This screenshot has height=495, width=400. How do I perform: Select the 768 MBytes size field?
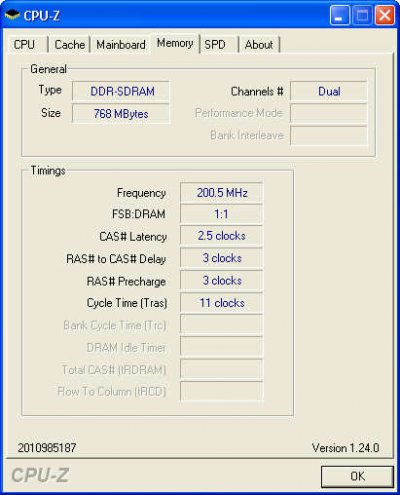point(121,114)
